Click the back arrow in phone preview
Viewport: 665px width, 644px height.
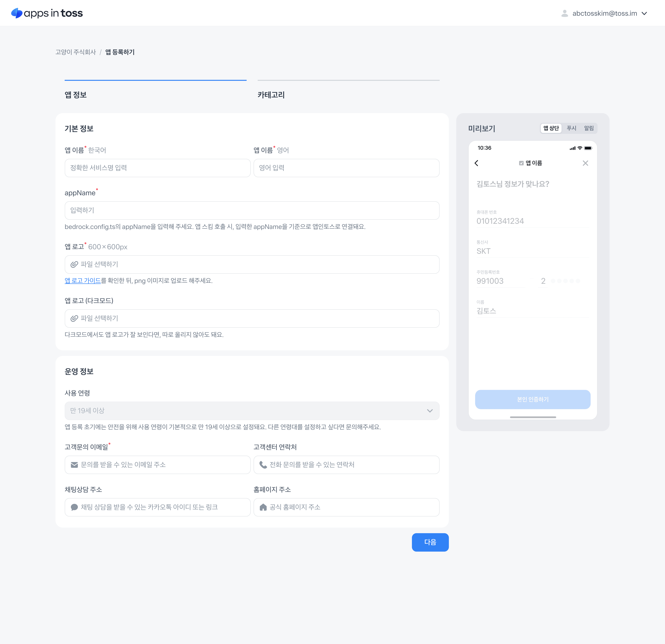476,163
